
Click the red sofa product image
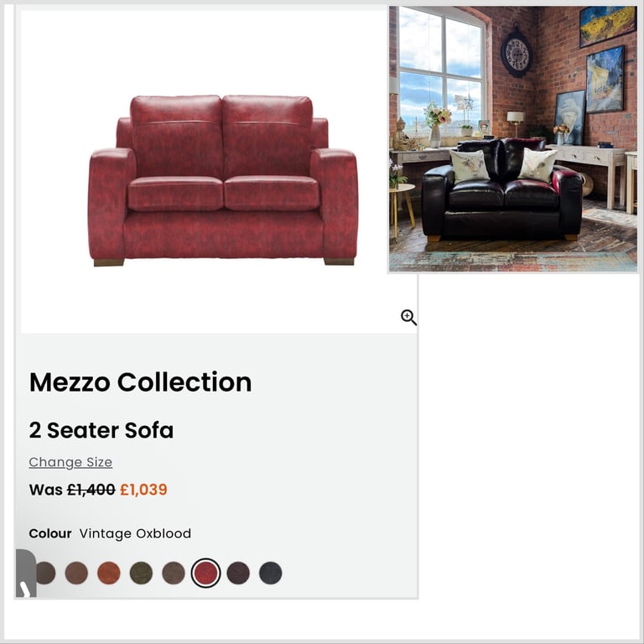[x=223, y=181]
